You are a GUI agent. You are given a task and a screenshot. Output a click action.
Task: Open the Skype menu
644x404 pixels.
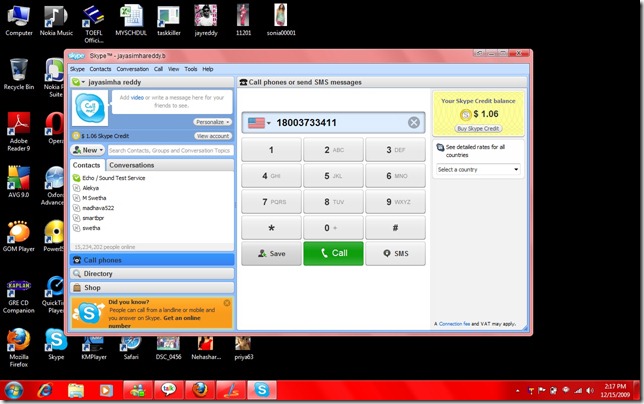[77, 69]
